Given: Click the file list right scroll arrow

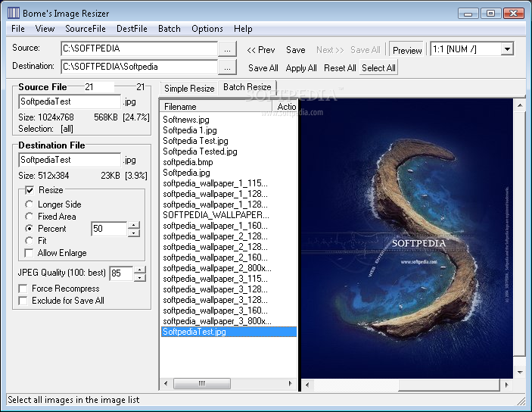Looking at the screenshot, I should pyautogui.click(x=290, y=383).
